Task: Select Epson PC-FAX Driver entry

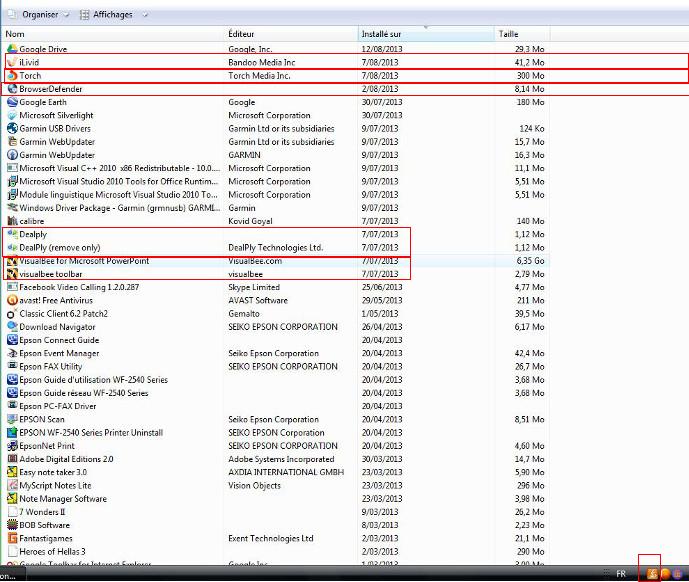Action: pyautogui.click(x=276, y=406)
